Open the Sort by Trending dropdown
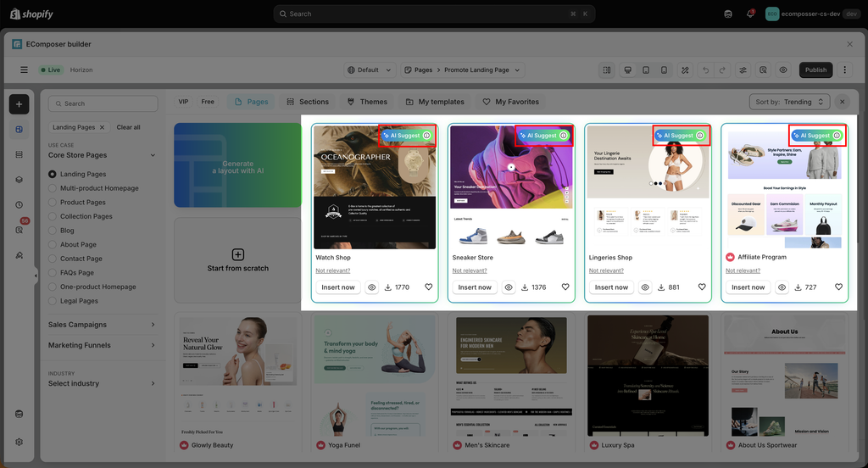Viewport: 868px width, 468px height. point(789,102)
